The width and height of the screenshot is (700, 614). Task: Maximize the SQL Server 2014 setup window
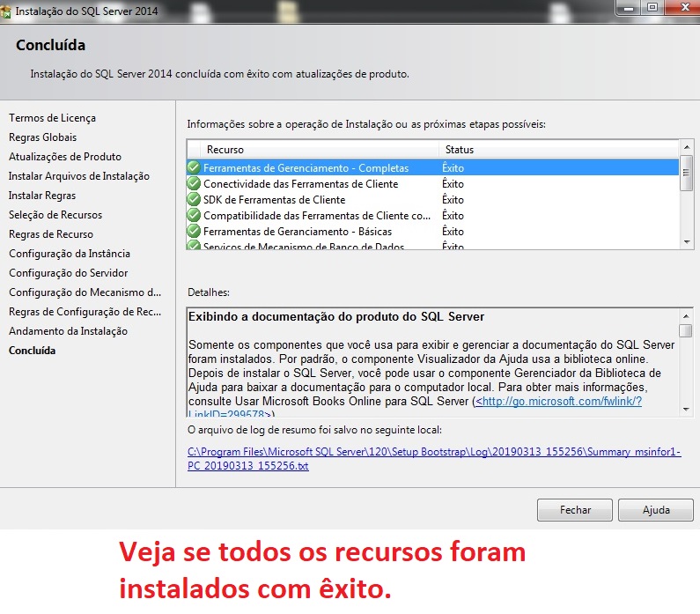click(x=652, y=8)
